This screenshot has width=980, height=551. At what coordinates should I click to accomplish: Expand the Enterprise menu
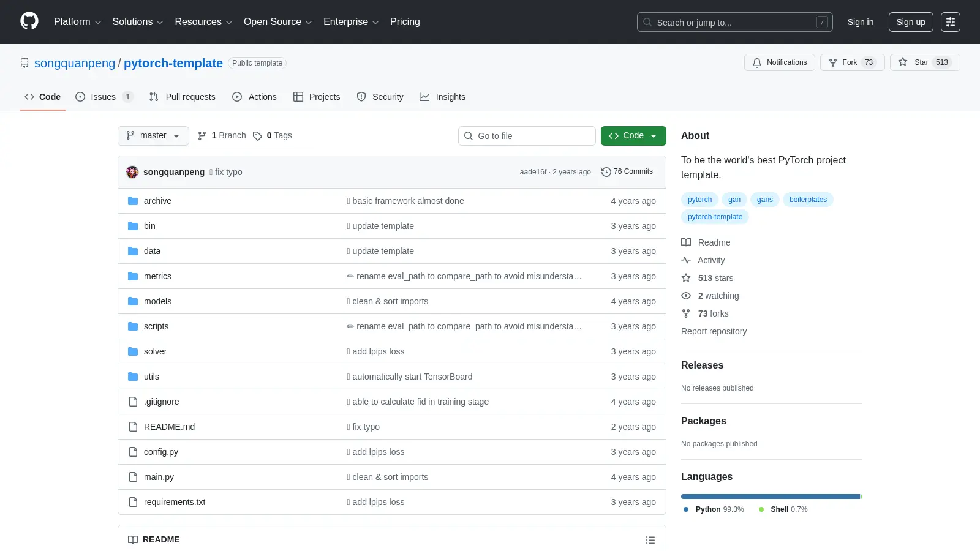click(351, 22)
